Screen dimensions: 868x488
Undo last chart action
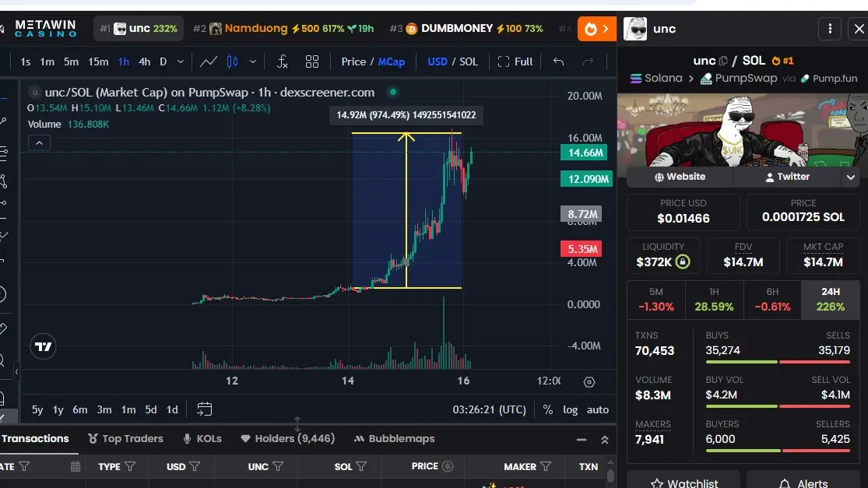click(x=558, y=61)
